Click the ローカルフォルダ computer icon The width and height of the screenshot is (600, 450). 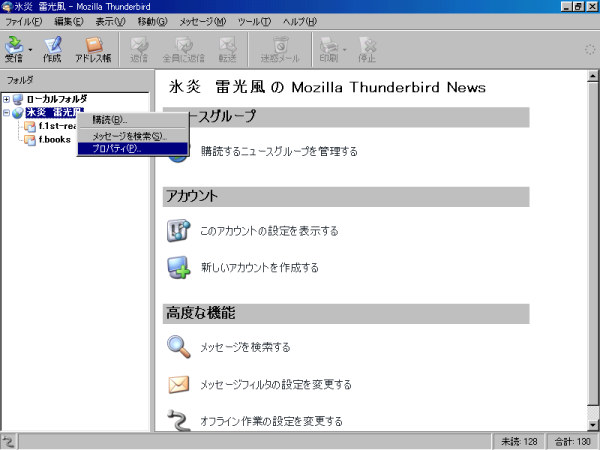coord(18,99)
